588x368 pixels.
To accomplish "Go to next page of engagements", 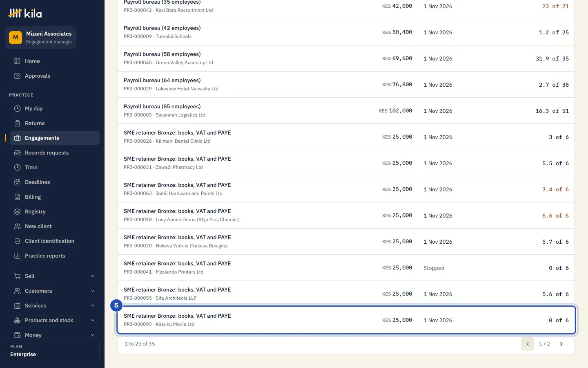I will pos(561,344).
